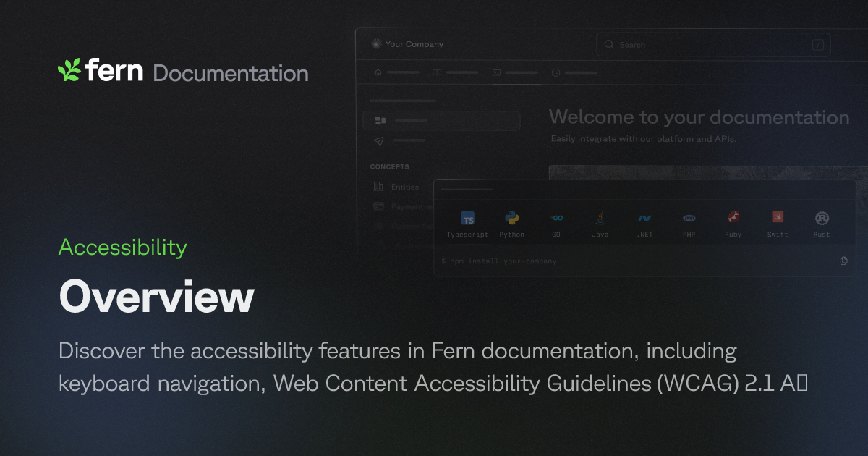Click the 'Overview' heading

pos(156,297)
